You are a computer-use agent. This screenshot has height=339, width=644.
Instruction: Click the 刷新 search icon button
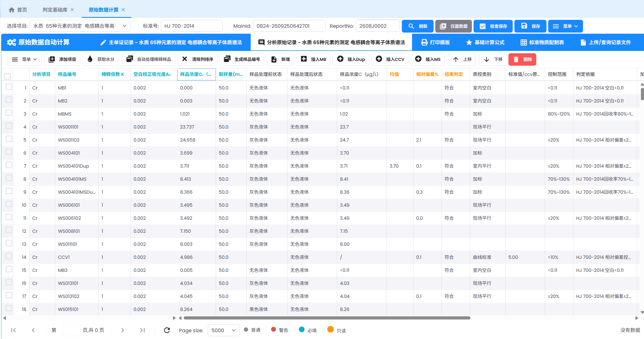[417, 26]
